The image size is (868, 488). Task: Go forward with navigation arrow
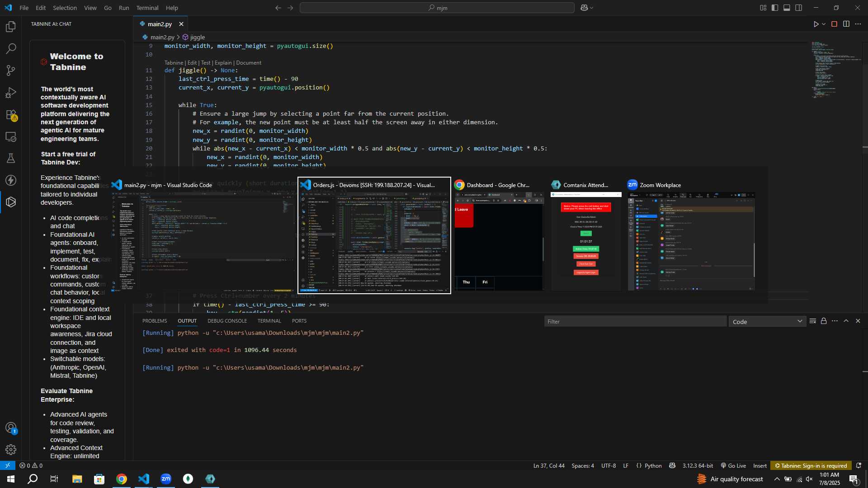tap(290, 8)
